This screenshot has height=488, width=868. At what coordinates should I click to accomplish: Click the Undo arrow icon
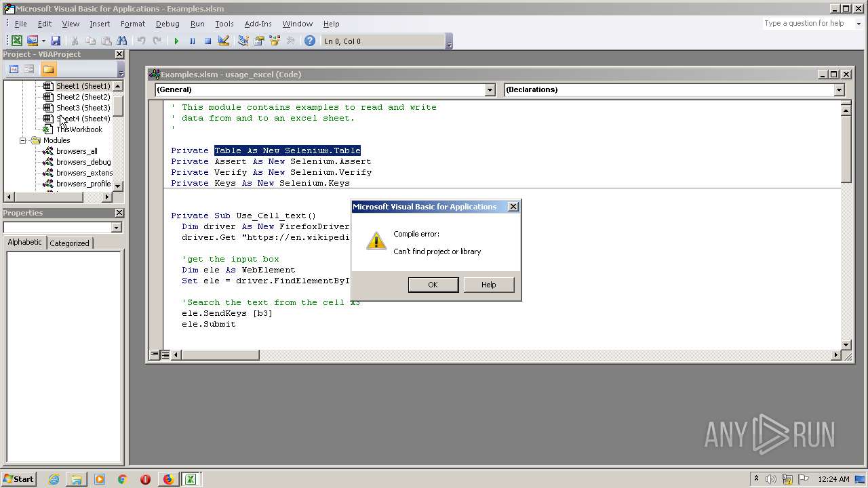(141, 41)
